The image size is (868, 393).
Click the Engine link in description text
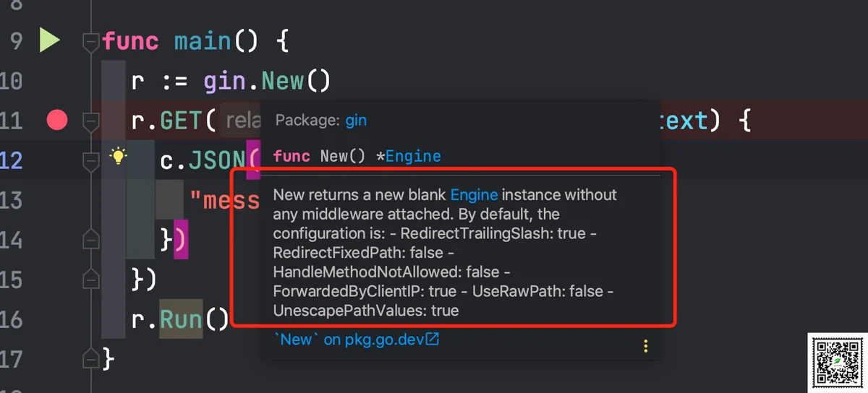click(474, 194)
